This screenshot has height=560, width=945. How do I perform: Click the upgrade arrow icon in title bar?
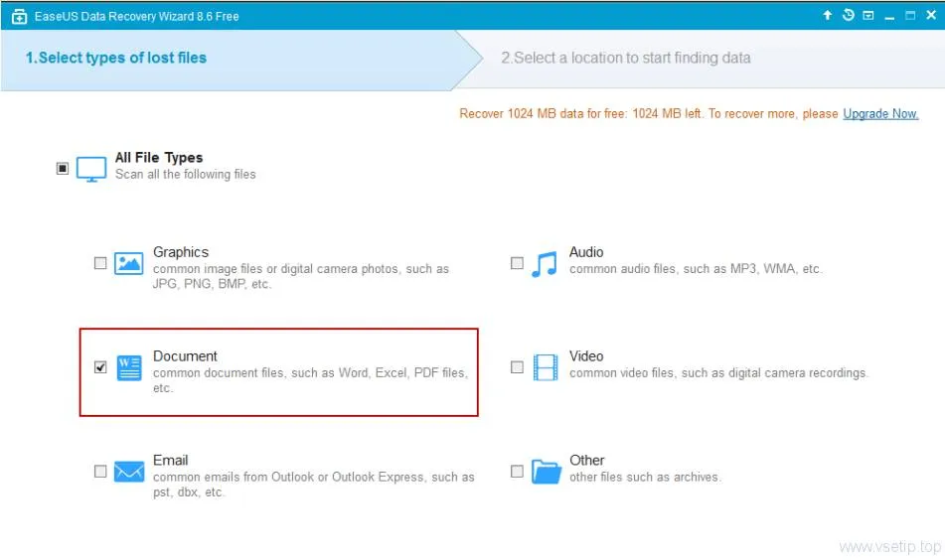(x=828, y=15)
